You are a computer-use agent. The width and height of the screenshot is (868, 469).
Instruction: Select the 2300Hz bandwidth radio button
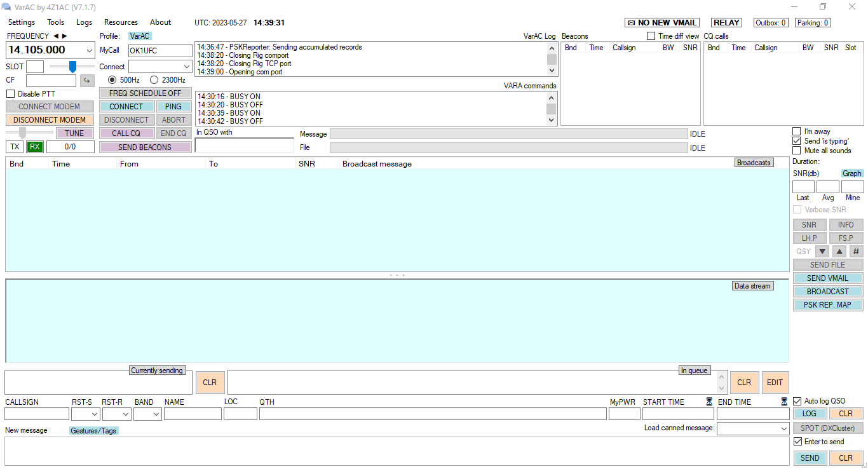click(154, 80)
